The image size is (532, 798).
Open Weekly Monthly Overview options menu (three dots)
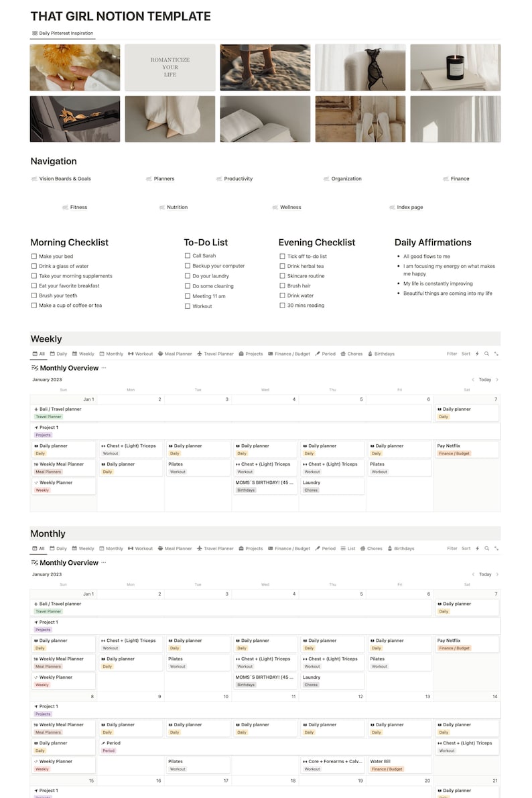tap(104, 368)
